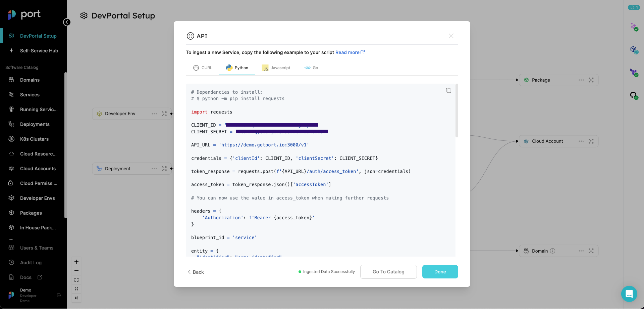This screenshot has height=309, width=644.
Task: Copy the Python code snippet
Action: [x=448, y=90]
